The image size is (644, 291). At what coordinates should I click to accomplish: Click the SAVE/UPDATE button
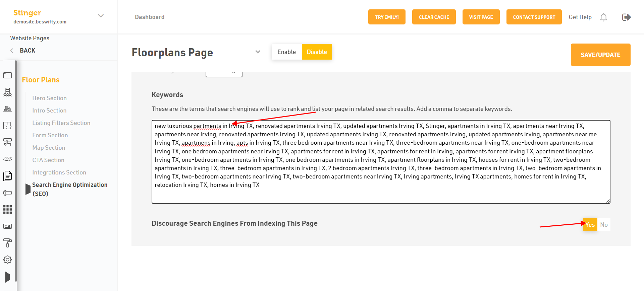coord(600,55)
